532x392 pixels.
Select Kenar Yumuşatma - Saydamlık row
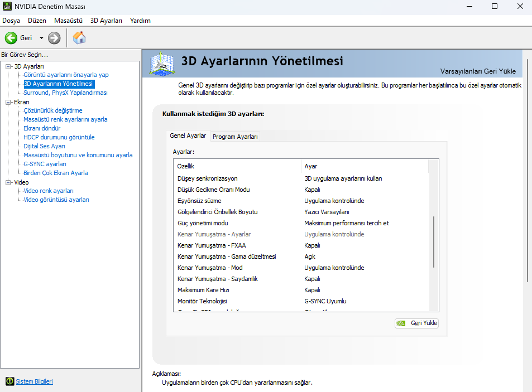coord(301,279)
